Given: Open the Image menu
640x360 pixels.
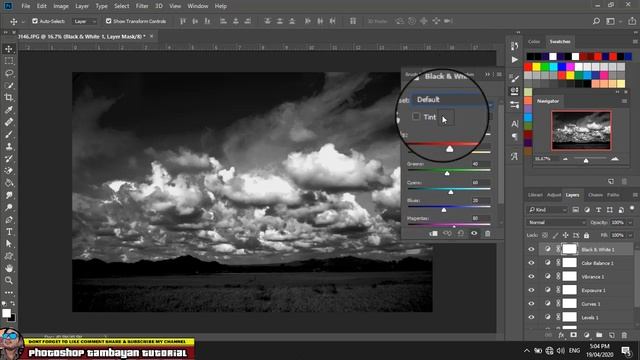Looking at the screenshot, I should click(x=61, y=6).
